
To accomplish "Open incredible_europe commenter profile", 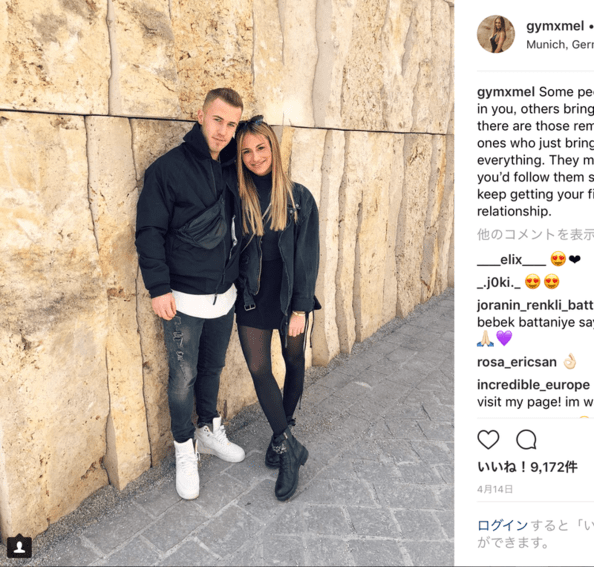I will pyautogui.click(x=533, y=385).
